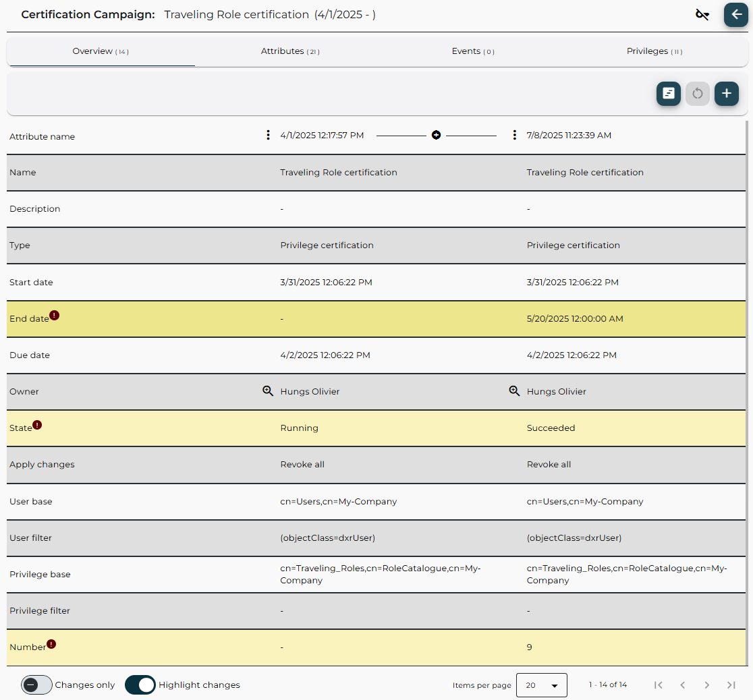
Task: Inspect Owner magnifier in second snapshot column
Action: [514, 391]
